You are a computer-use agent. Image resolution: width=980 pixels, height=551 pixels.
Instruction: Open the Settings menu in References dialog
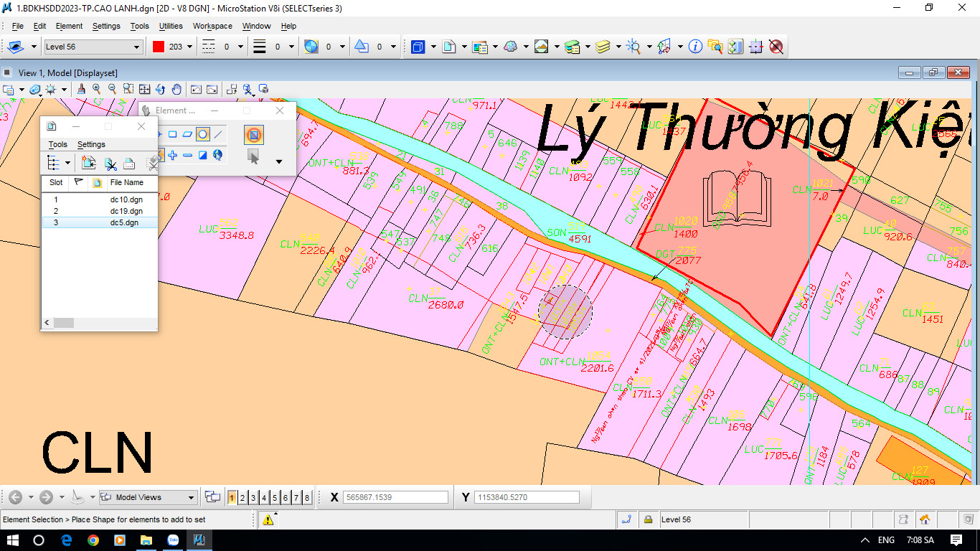click(x=91, y=144)
